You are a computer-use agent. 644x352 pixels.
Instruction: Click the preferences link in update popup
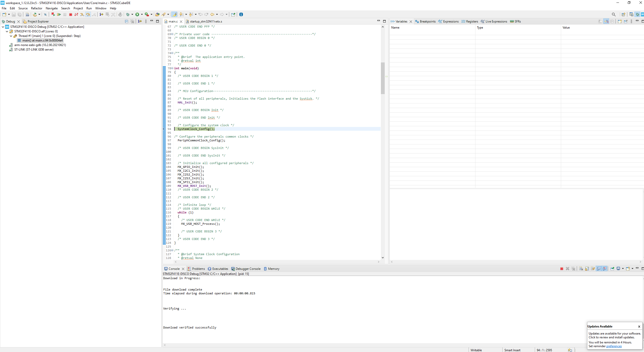coord(614,346)
